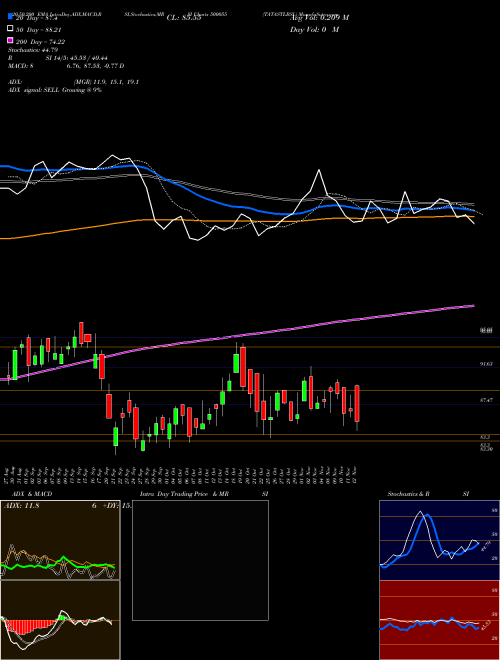Click the red RSI mini chart

click(439, 620)
